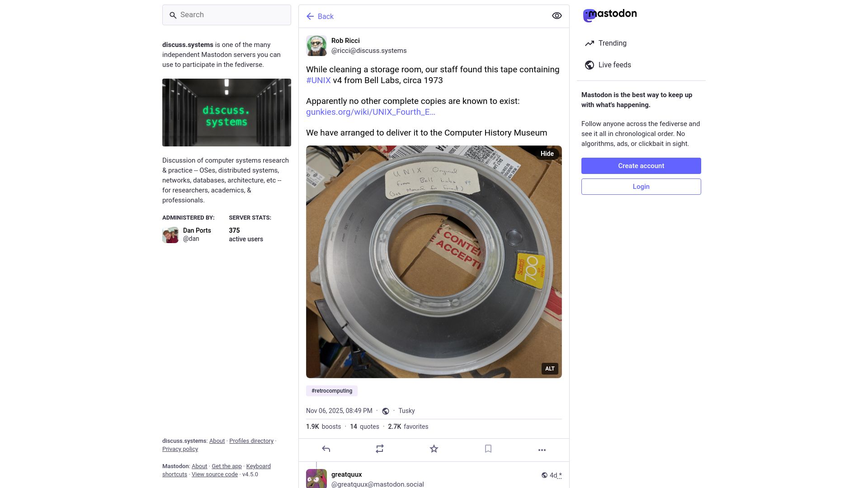Image resolution: width=868 pixels, height=488 pixels.
Task: Click the Create account button
Action: [641, 166]
